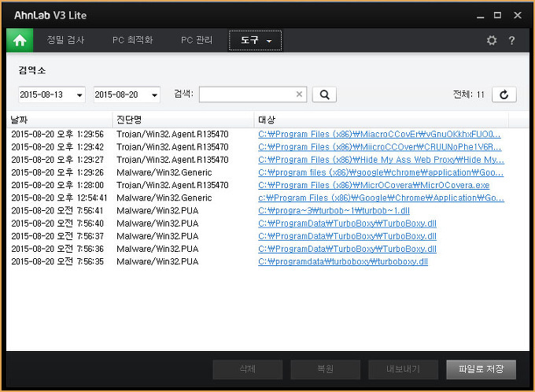Maximize the AhnLab V3 Lite window

pyautogui.click(x=497, y=15)
